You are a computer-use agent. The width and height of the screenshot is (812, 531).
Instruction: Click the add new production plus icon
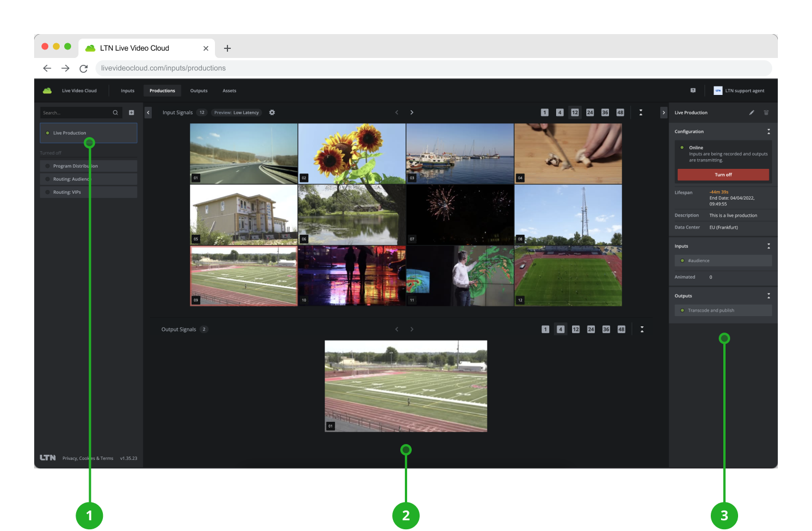pyautogui.click(x=131, y=113)
